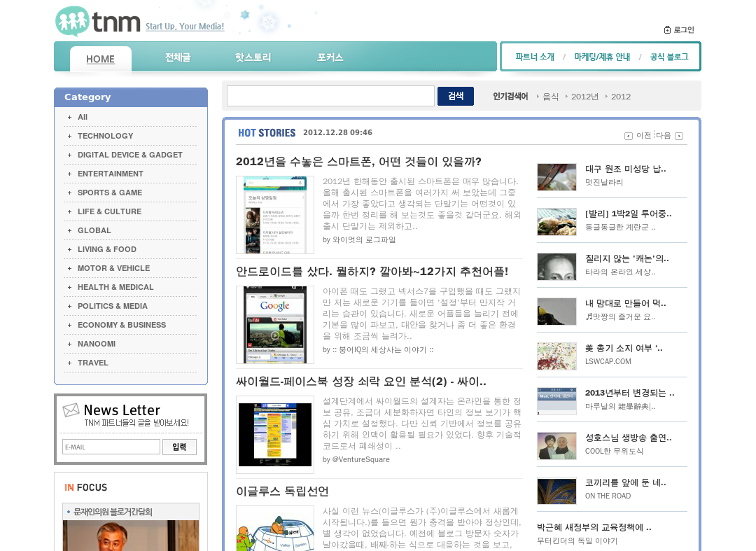Open the 핫스토리 tab

(253, 57)
